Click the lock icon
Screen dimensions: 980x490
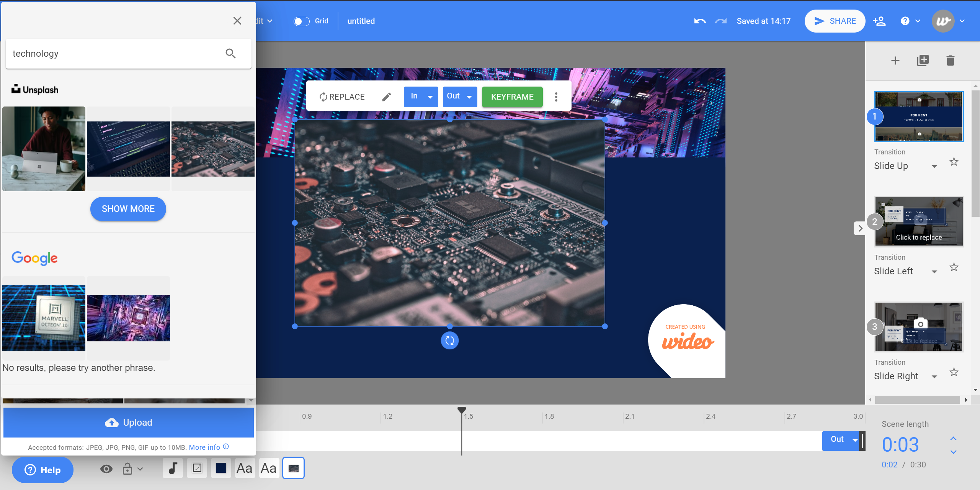127,469
